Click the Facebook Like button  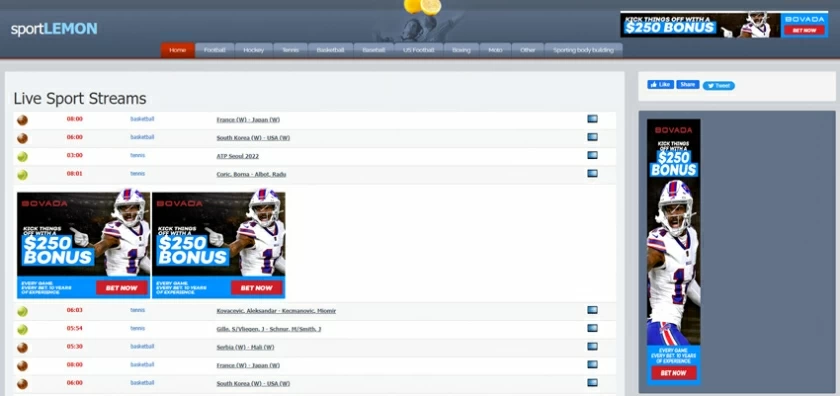(660, 85)
